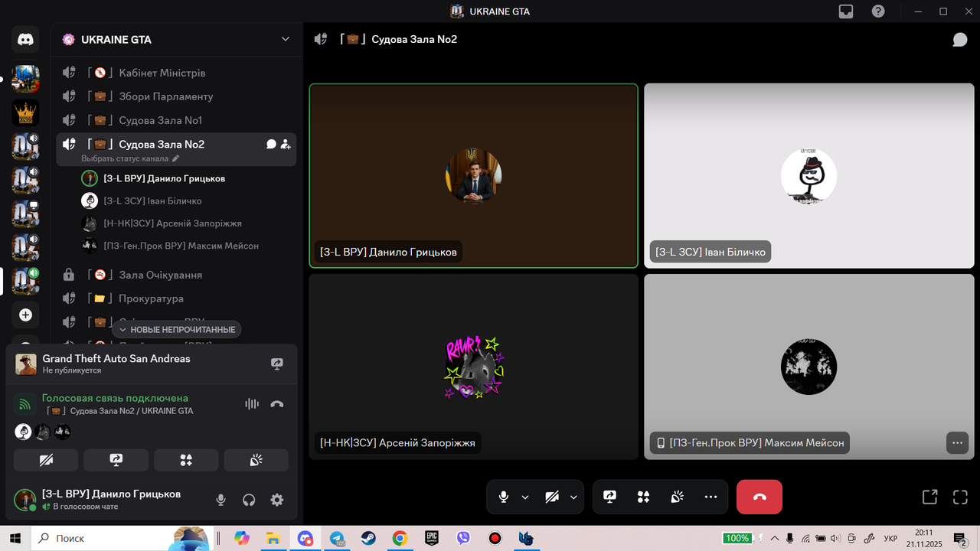
Task: Expand the UKRAINE GTA server menu
Action: (286, 40)
